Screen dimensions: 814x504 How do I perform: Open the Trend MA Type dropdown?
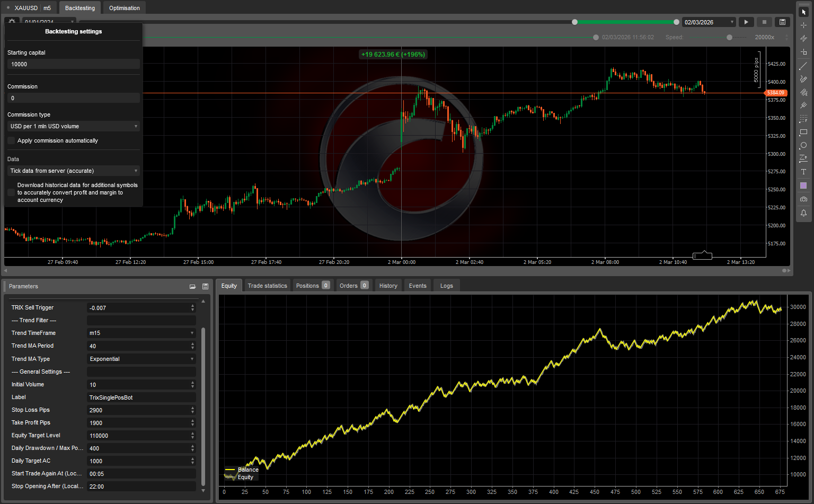pos(141,359)
